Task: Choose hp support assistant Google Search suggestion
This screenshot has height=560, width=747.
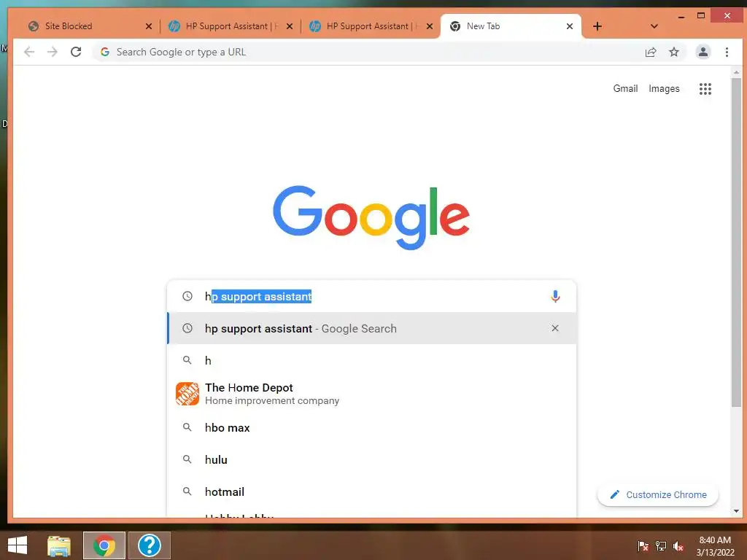Action: click(371, 328)
